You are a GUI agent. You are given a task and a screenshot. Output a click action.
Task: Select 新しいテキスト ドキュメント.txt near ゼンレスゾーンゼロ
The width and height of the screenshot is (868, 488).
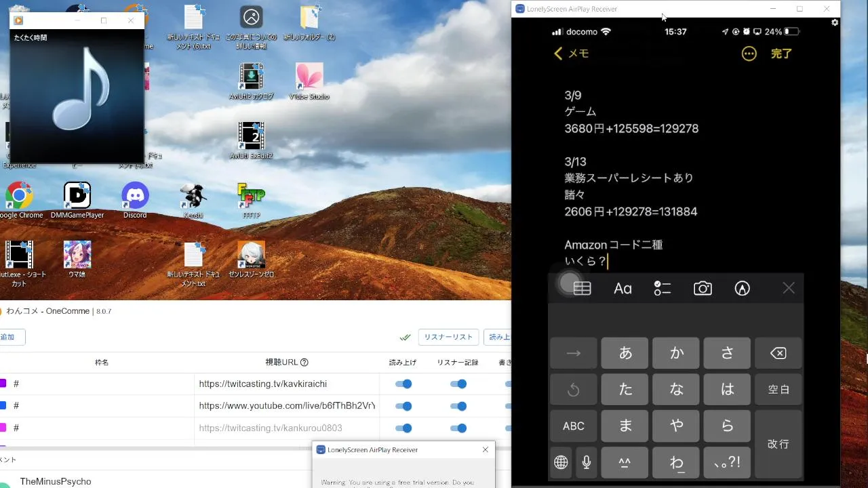(x=193, y=264)
